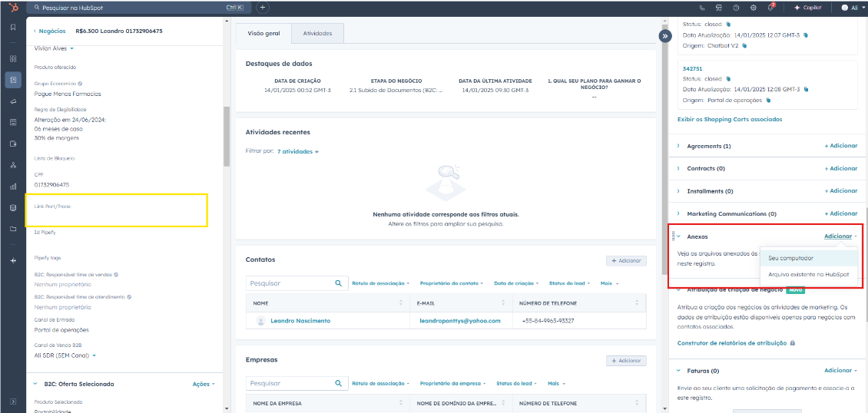Open the settings gear icon
This screenshot has height=413, width=868.
point(754,7)
